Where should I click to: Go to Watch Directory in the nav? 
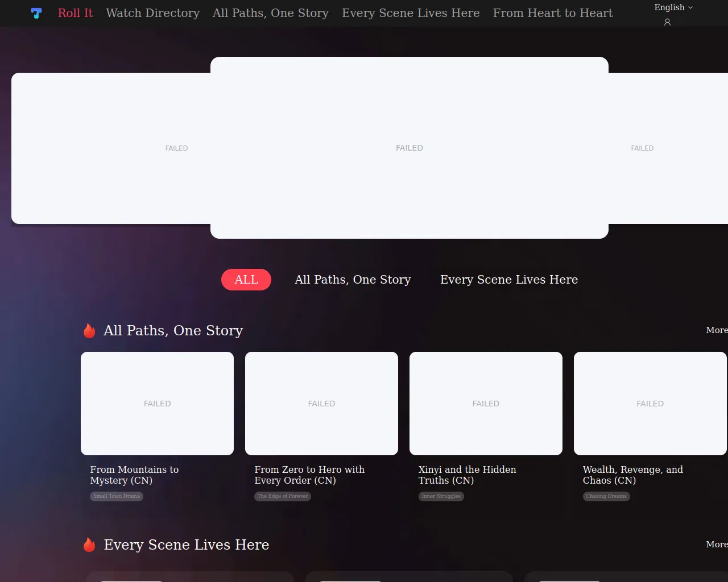click(x=152, y=13)
